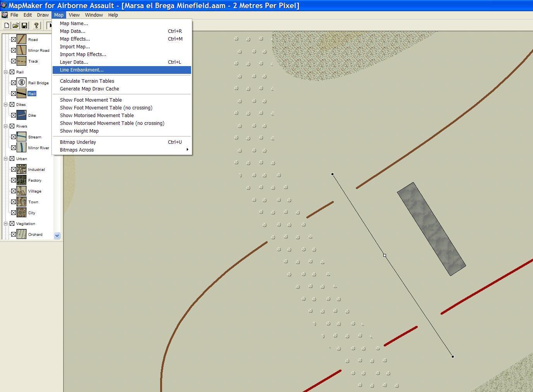The width and height of the screenshot is (533, 392).
Task: Toggle the Minor Road layer checkbox
Action: (14, 50)
